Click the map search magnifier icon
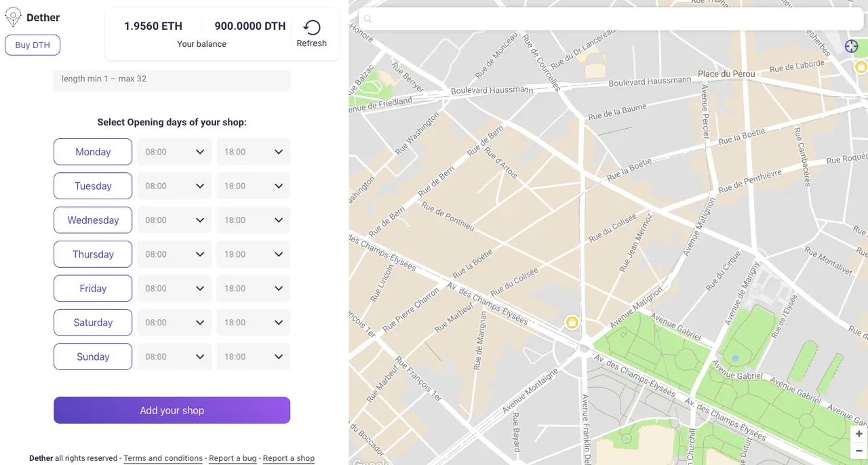 coord(368,19)
